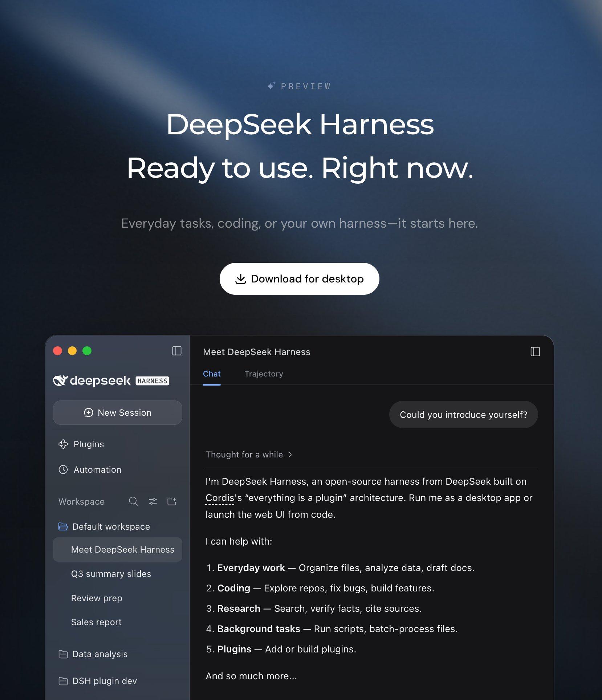This screenshot has height=700, width=602.
Task: Click the yellow minimize window dot
Action: [72, 351]
